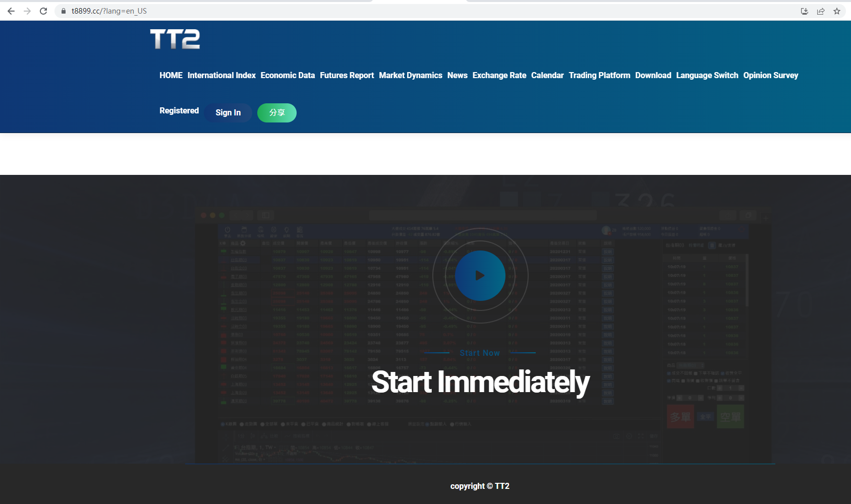The height and width of the screenshot is (504, 851).
Task: Click the share page icon in address bar
Action: tap(821, 11)
